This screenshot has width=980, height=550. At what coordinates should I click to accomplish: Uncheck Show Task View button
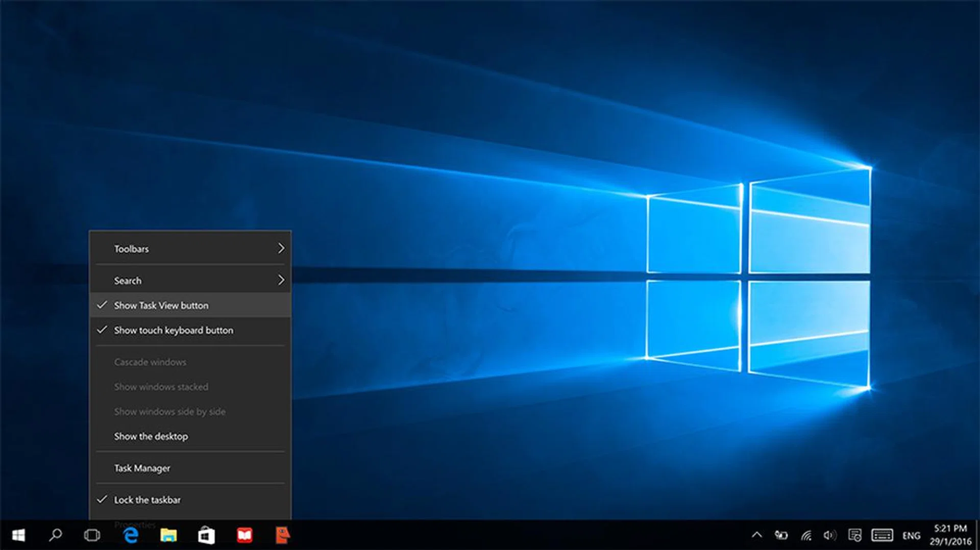click(x=161, y=305)
